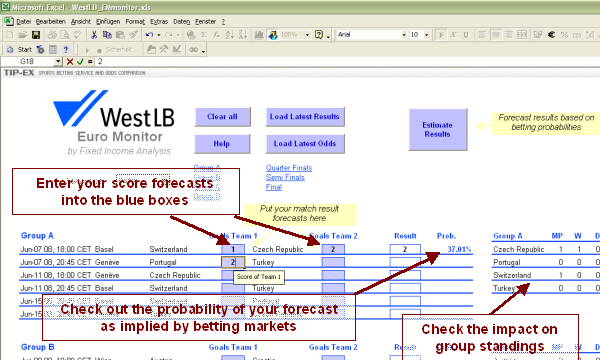Expand the Redo history dropdown arrow
Image resolution: width=600 pixels, height=360 pixels.
(x=178, y=35)
